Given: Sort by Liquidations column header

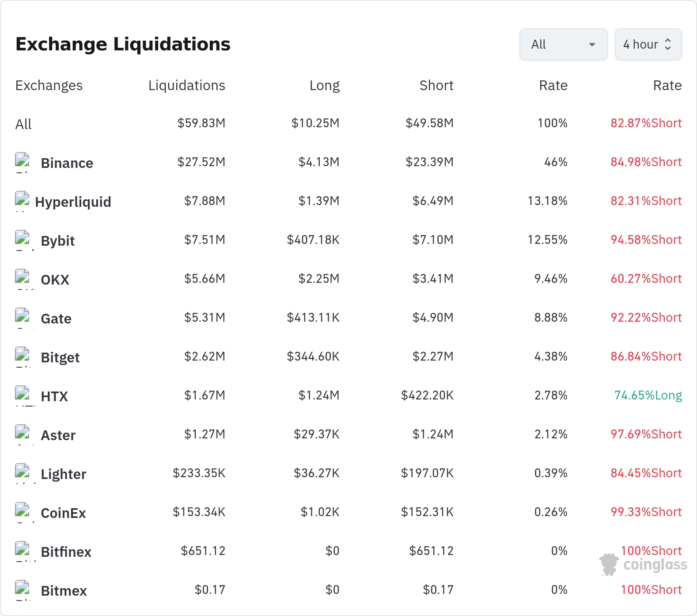Looking at the screenshot, I should point(186,85).
